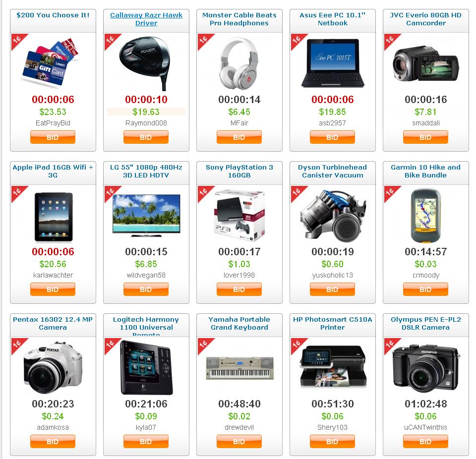Click bidder name wildvegan58 on the LG TV
The image size is (476, 459).
pos(146,275)
